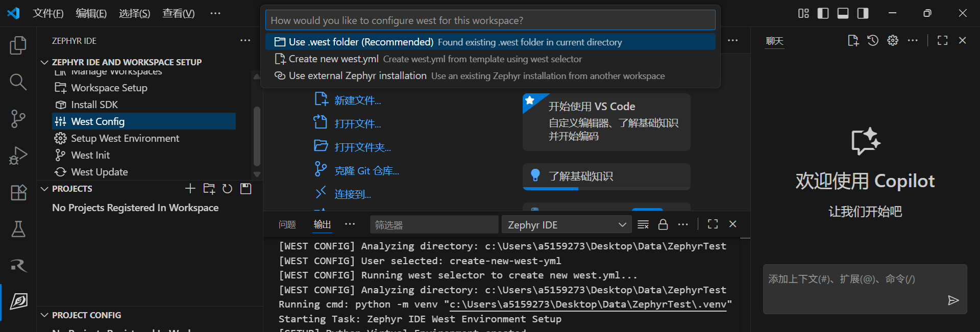Image resolution: width=980 pixels, height=332 pixels.
Task: Open the Zephyr IDE activity bar view
Action: (18, 301)
